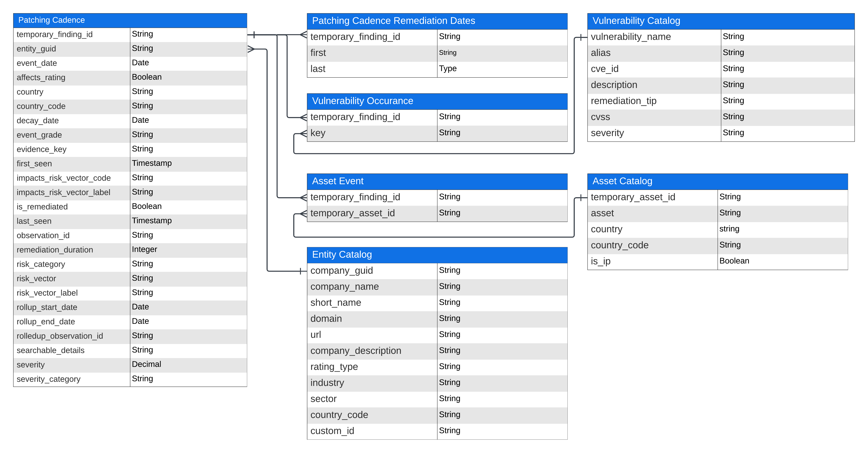Click crow's foot connector at entity_guid
868x453 pixels.
(x=251, y=49)
